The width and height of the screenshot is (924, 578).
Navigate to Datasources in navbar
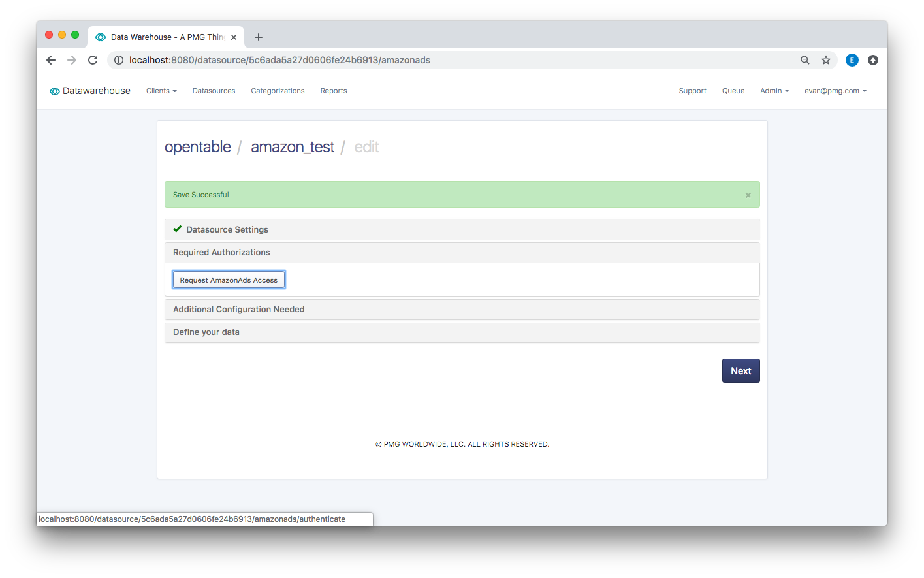click(x=214, y=91)
